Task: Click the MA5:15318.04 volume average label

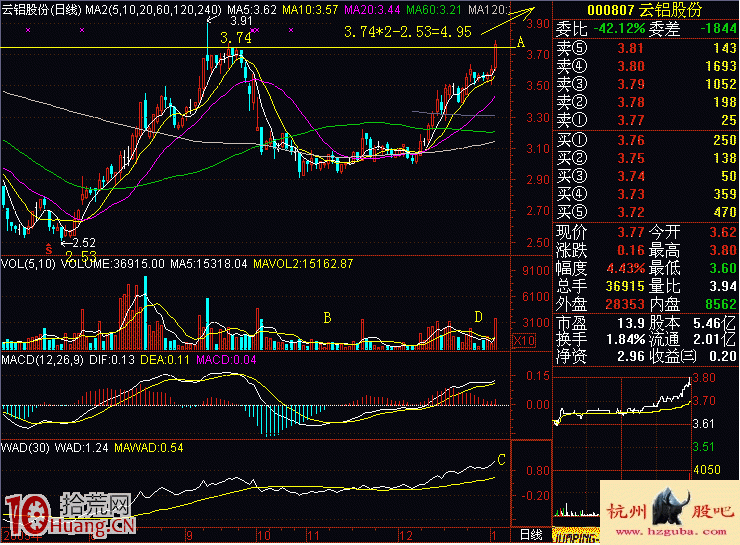Action: pyautogui.click(x=209, y=264)
